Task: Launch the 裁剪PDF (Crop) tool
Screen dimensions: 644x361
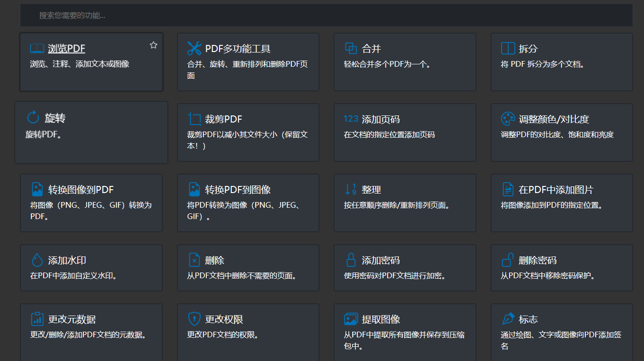Action: (x=248, y=132)
